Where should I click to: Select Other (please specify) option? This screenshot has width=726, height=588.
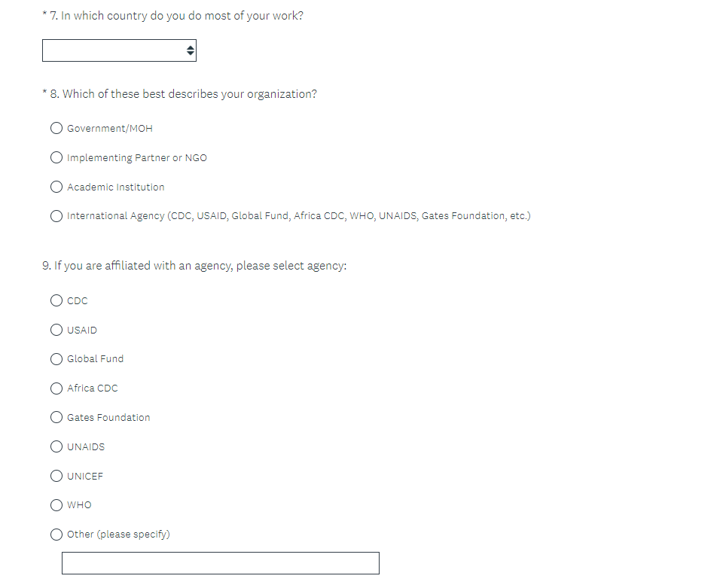click(56, 535)
